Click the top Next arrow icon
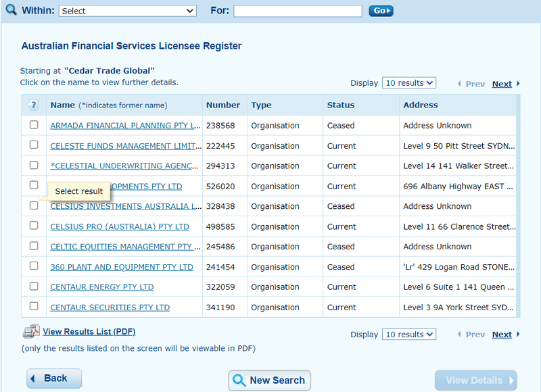541x392 pixels. (518, 84)
